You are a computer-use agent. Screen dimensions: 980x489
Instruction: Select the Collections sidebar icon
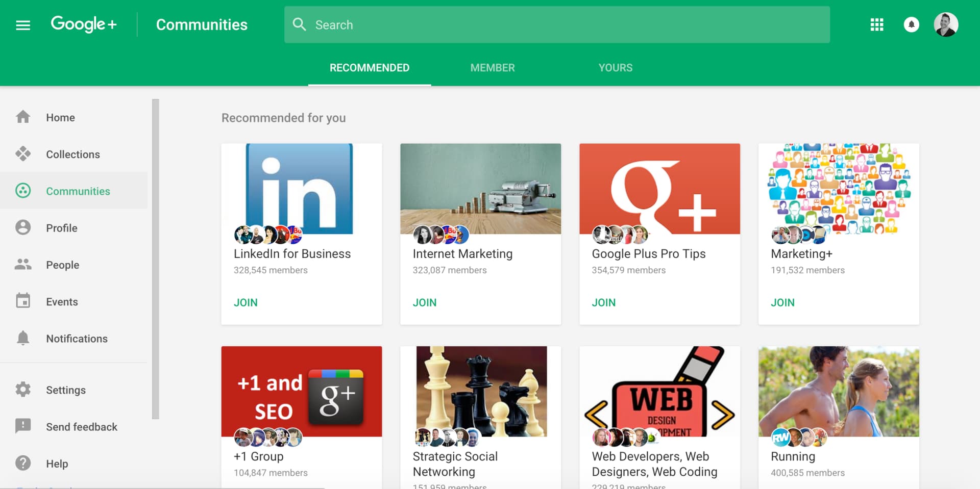pyautogui.click(x=23, y=154)
